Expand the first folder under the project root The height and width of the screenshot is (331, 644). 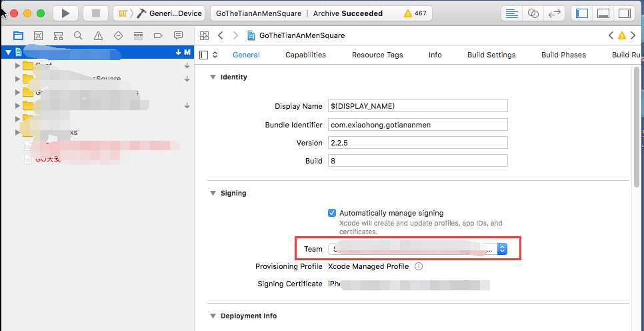(x=17, y=65)
